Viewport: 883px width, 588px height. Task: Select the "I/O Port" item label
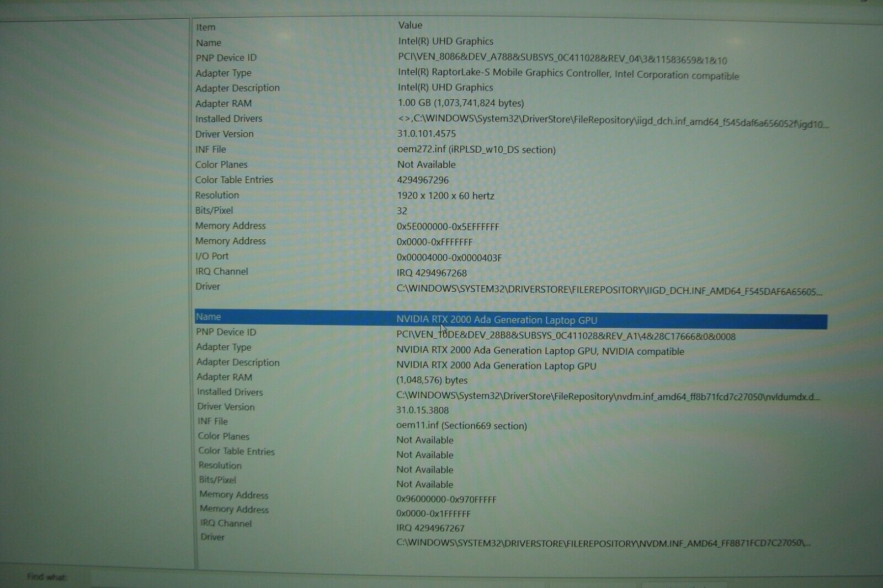(x=212, y=256)
